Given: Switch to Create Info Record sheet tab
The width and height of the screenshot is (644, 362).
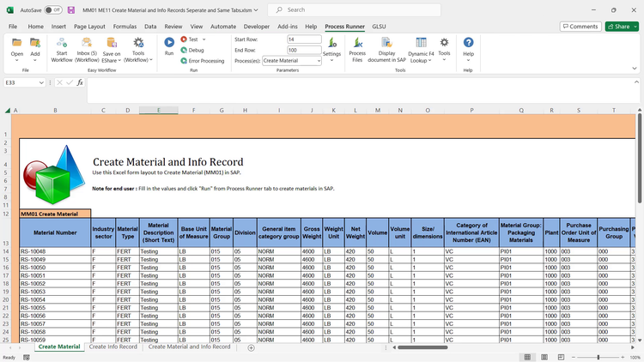Looking at the screenshot, I should point(113,347).
